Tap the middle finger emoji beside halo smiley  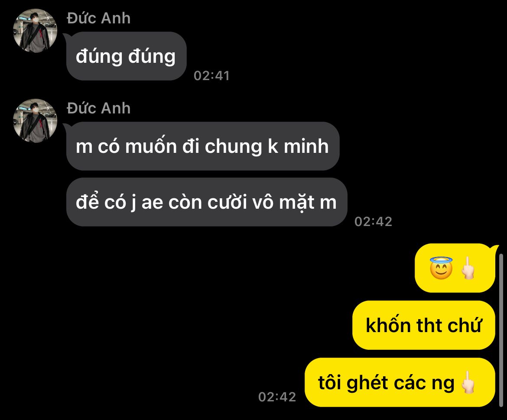pyautogui.click(x=468, y=268)
